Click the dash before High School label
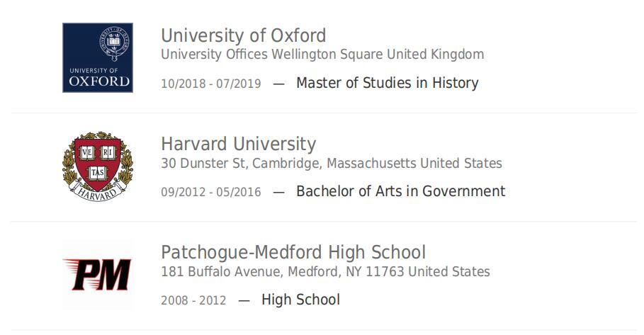This screenshot has height=335, width=644. point(244,300)
